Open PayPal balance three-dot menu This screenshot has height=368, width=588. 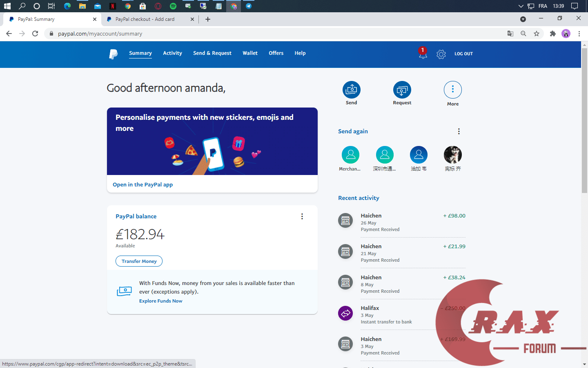[x=302, y=216]
